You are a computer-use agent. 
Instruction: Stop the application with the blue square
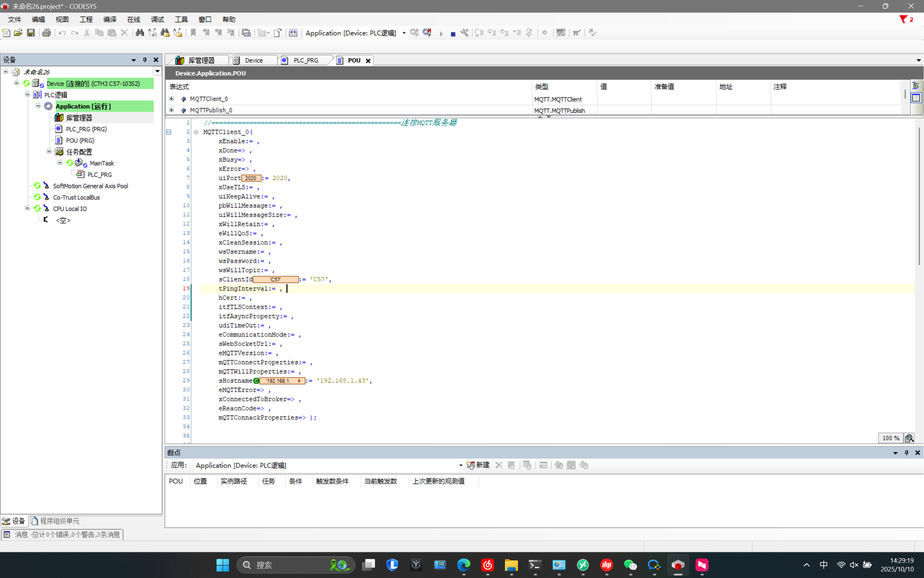(453, 34)
